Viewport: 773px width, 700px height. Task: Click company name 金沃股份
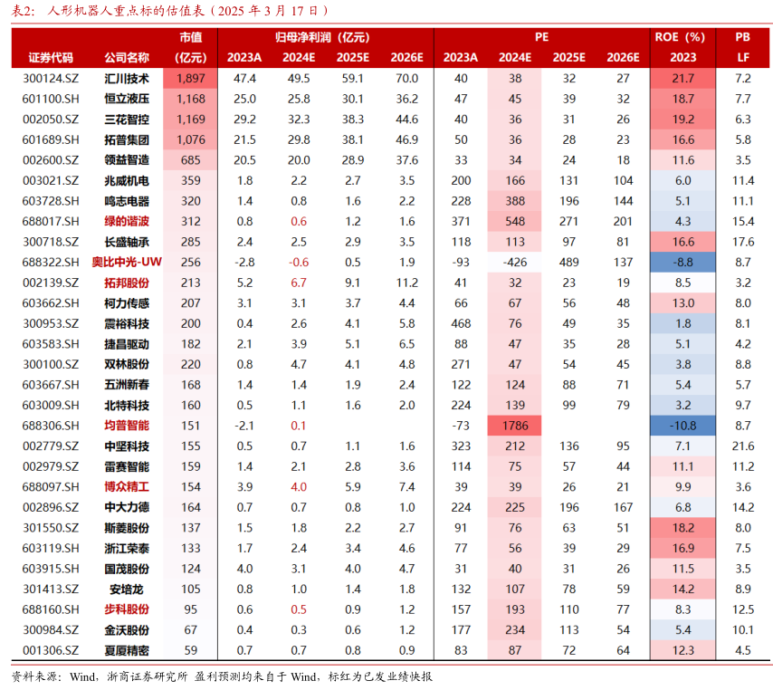127,630
